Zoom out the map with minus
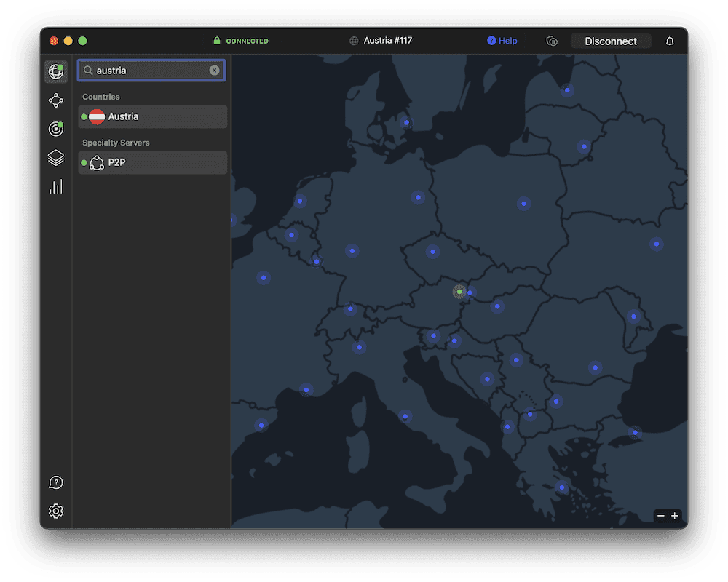Viewport: 728px width, 582px height. pos(661,516)
